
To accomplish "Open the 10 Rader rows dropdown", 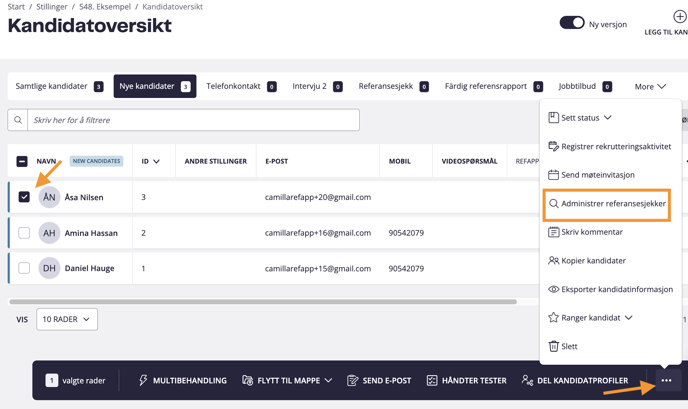I will 67,319.
